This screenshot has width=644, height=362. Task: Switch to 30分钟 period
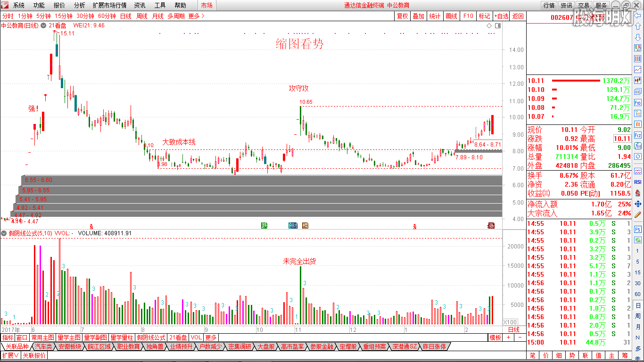85,16
